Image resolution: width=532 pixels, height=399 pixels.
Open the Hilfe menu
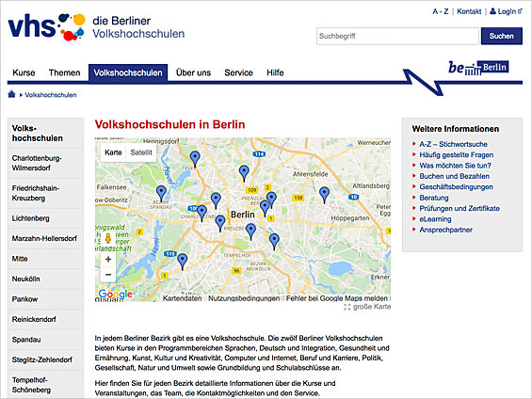275,72
